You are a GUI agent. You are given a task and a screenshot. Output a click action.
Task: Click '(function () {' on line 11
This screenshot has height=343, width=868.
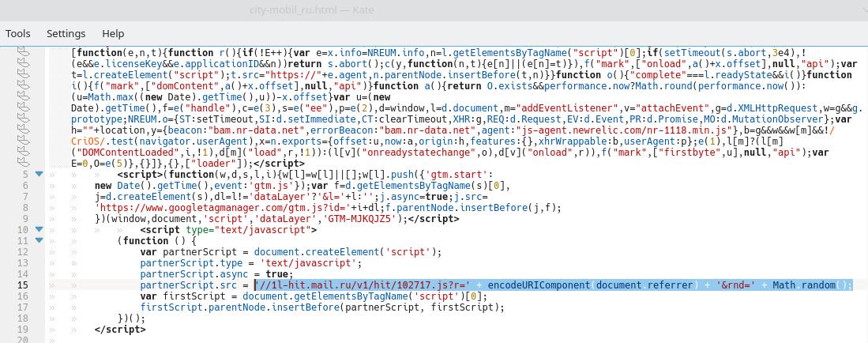coord(156,240)
